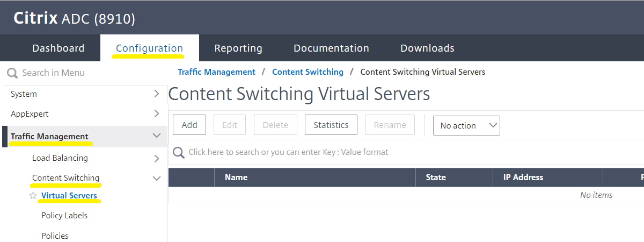Expand the Load Balancing chevron
The image size is (644, 242).
pyautogui.click(x=156, y=159)
